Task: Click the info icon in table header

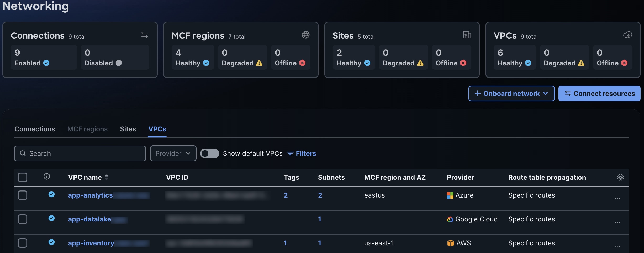Action: (47, 177)
